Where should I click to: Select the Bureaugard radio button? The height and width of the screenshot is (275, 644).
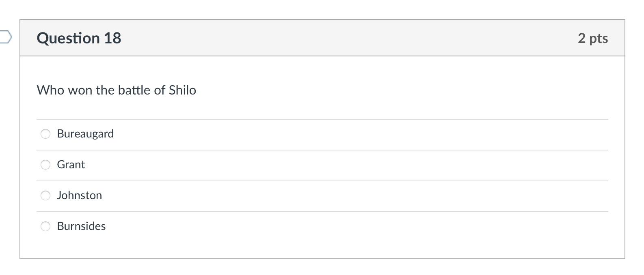click(45, 134)
